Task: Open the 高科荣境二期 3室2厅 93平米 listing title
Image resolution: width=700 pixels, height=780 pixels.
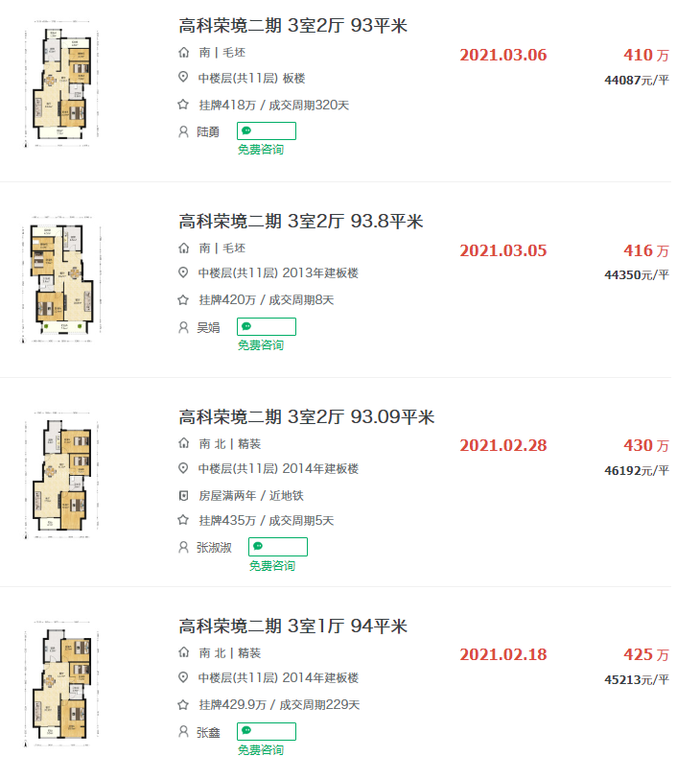Action: point(293,25)
